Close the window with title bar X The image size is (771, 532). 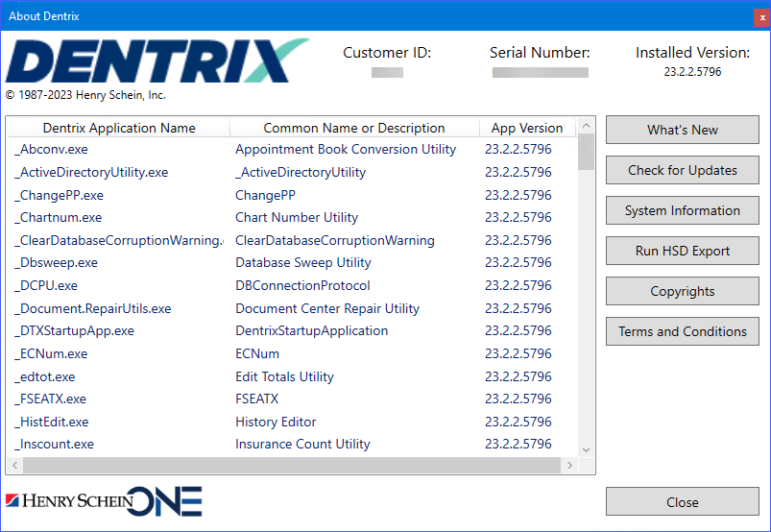point(760,16)
